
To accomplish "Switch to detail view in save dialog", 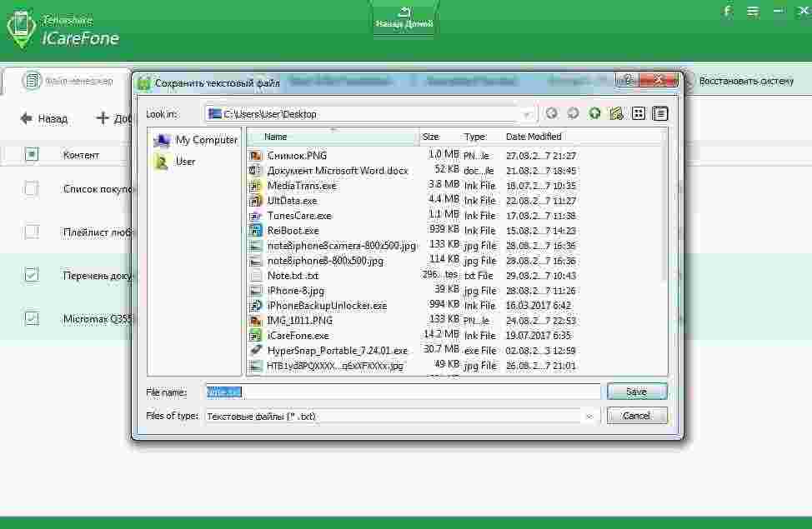I will [x=660, y=113].
